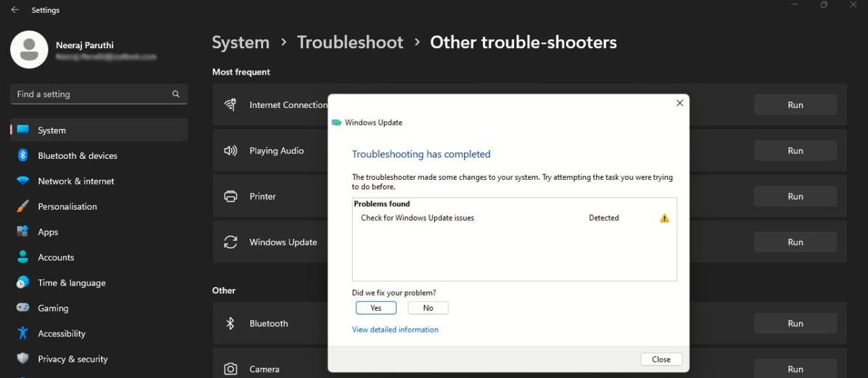This screenshot has height=378, width=868.
Task: Open Network & internet settings
Action: pyautogui.click(x=99, y=181)
